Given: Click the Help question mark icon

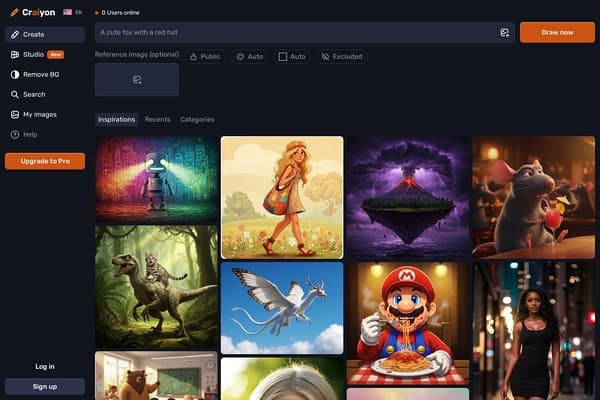Looking at the screenshot, I should pos(15,134).
